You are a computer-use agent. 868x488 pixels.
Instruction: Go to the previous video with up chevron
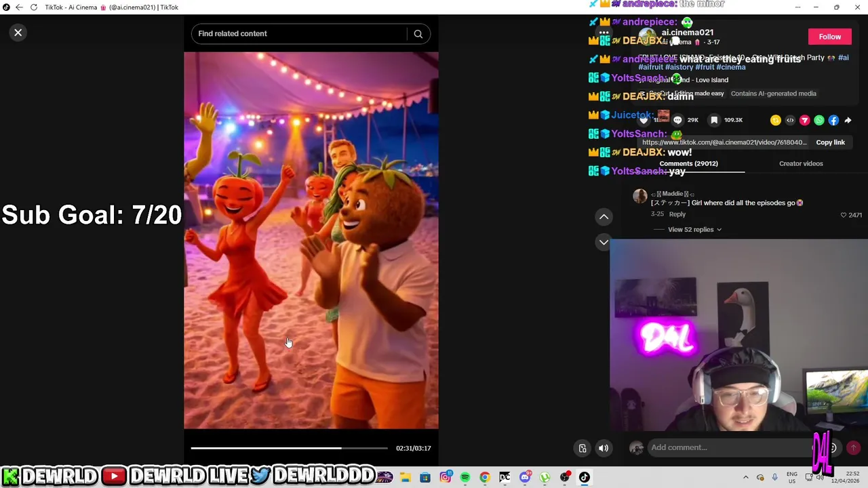pos(604,217)
